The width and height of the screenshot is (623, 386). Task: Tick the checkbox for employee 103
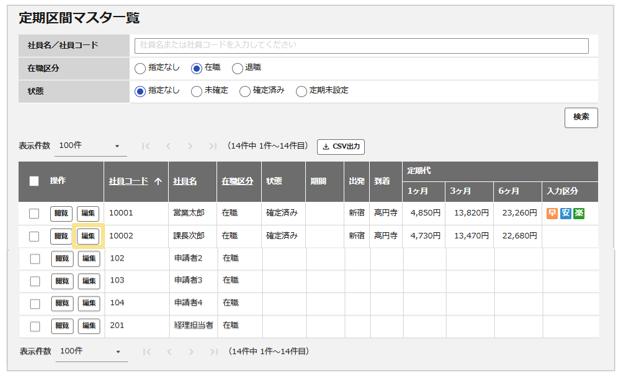point(35,281)
